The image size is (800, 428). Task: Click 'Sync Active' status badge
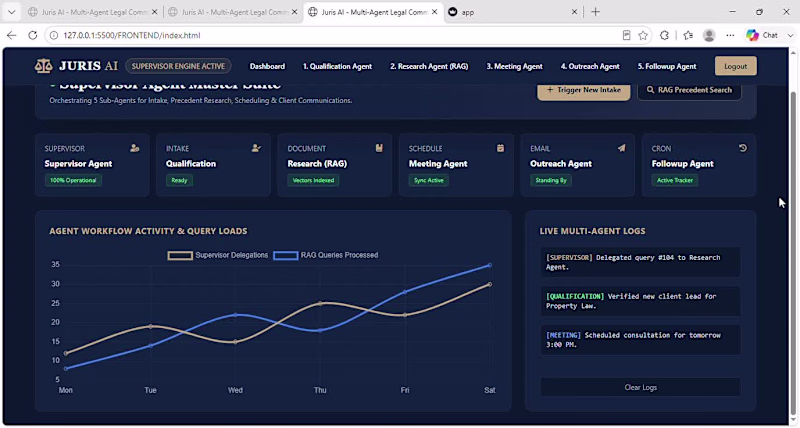429,180
